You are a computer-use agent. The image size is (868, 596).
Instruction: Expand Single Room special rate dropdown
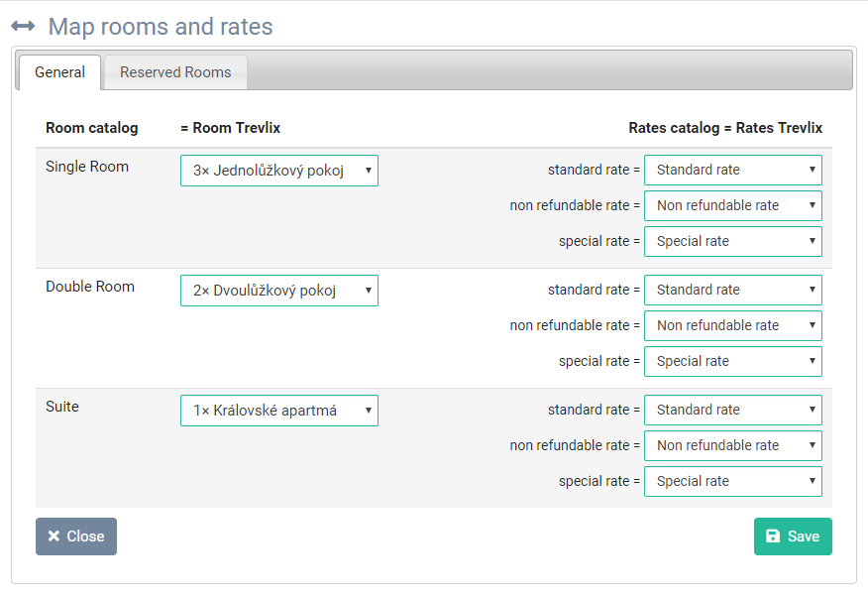733,242
